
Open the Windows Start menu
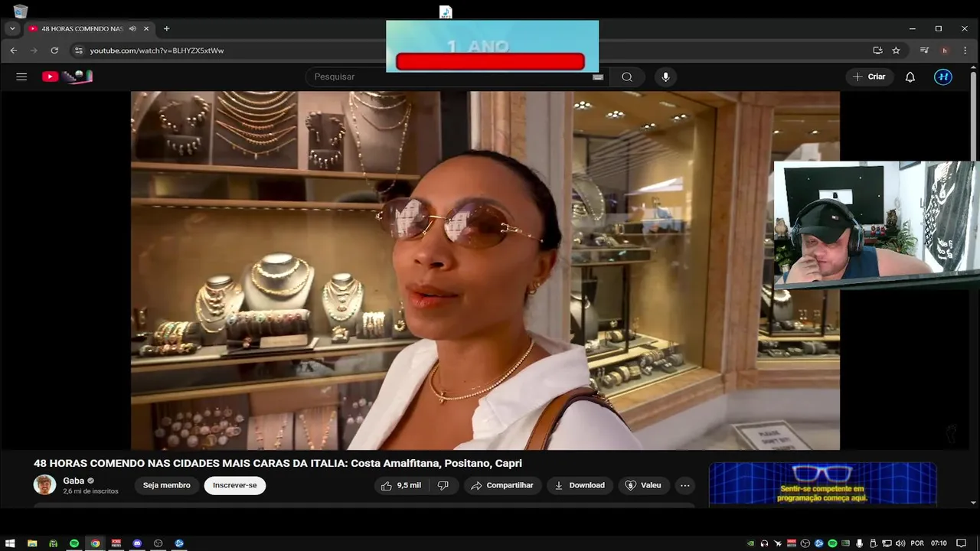click(x=10, y=543)
